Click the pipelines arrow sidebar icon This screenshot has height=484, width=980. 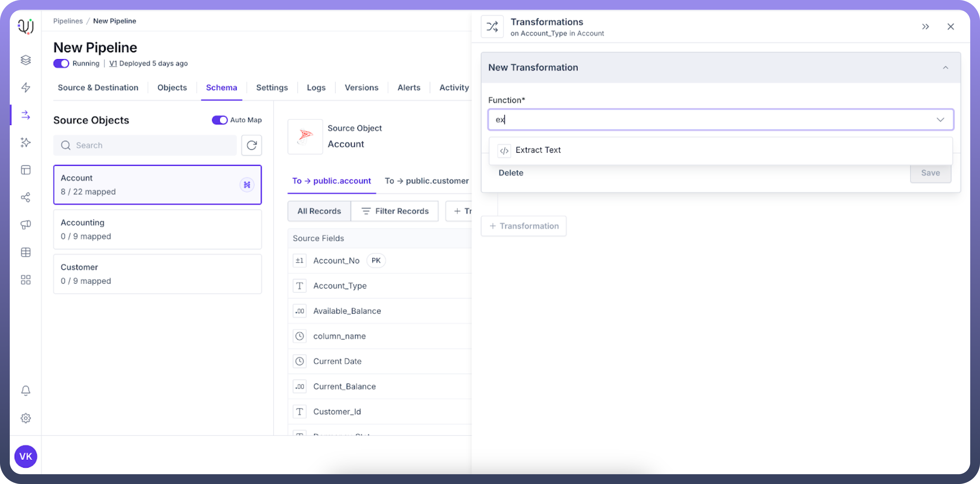tap(25, 115)
